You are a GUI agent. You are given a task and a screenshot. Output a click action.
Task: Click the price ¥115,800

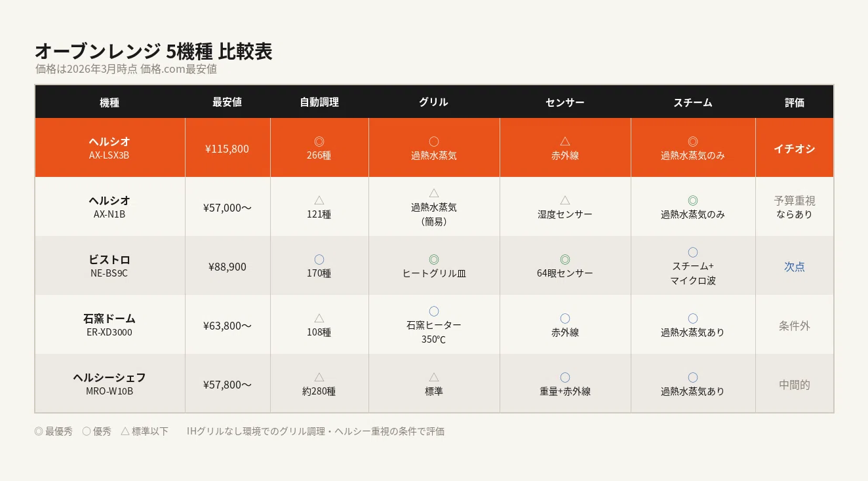(x=227, y=149)
